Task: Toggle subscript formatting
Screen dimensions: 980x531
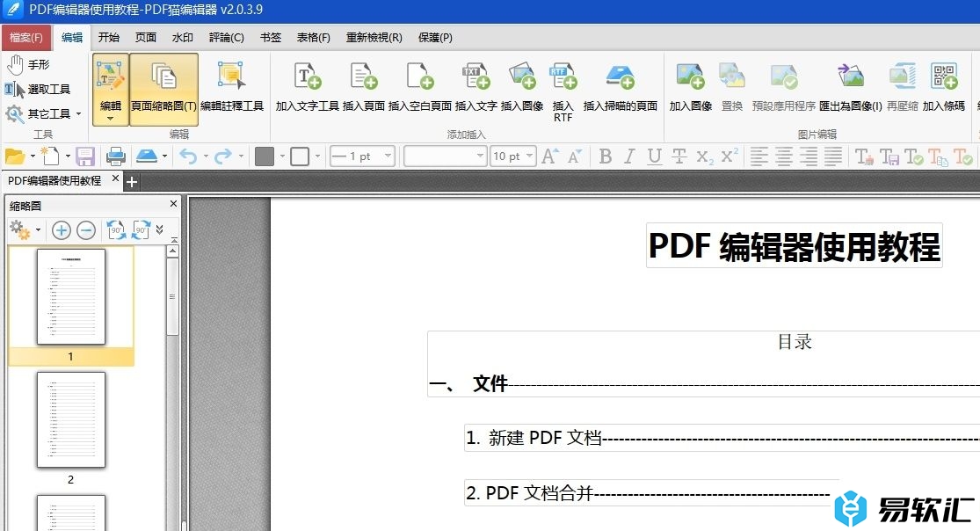Action: pos(704,156)
